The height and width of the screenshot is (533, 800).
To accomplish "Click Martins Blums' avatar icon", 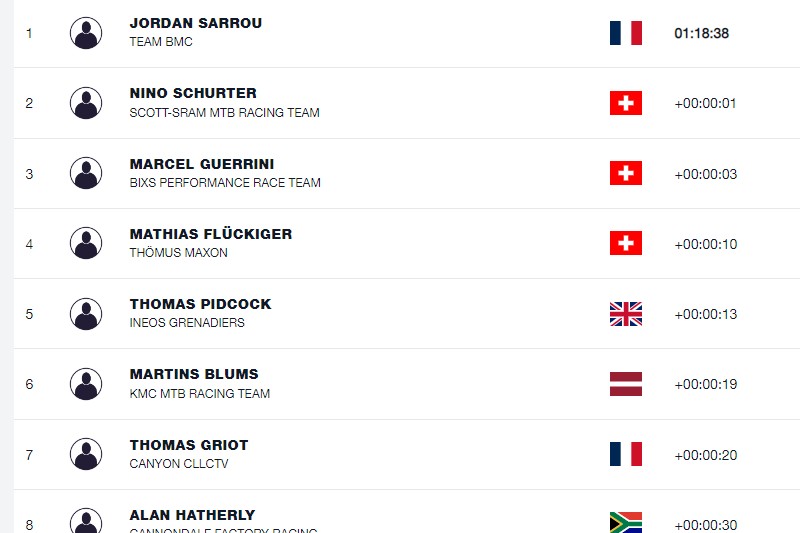I will (x=86, y=384).
